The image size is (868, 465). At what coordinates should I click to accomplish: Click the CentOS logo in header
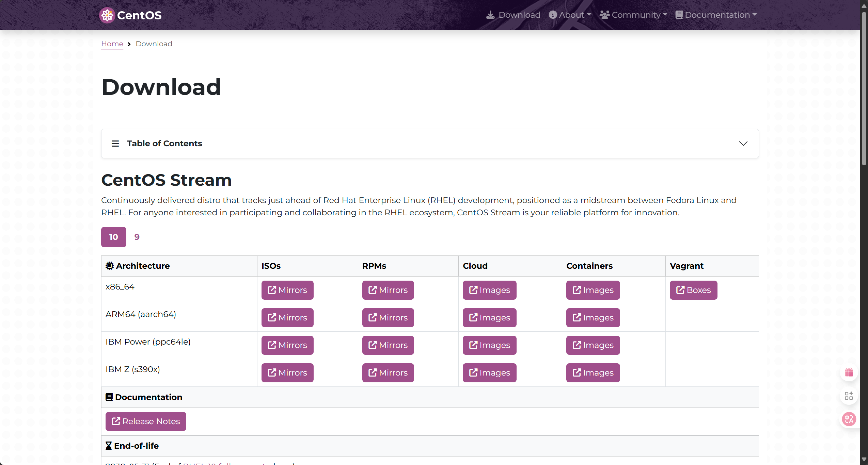(130, 15)
